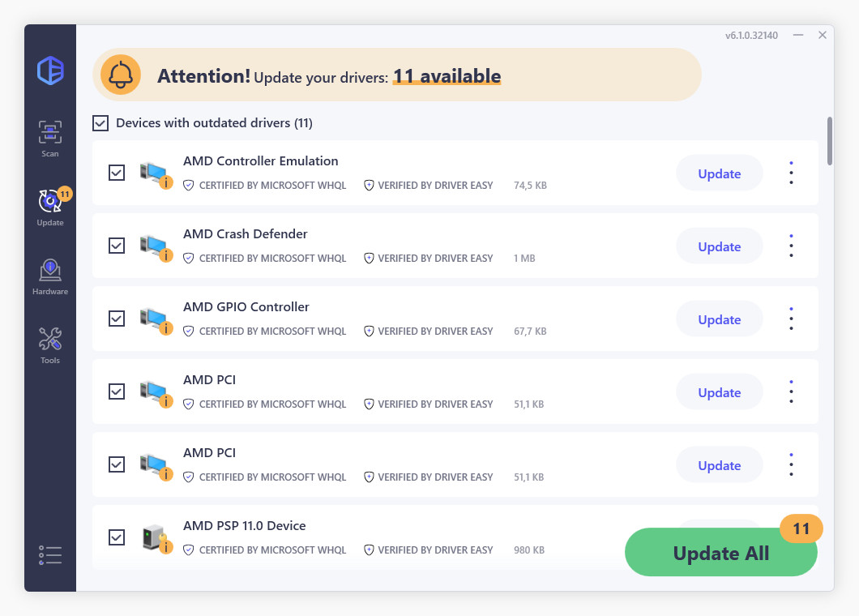Open the Scan section in the sidebar
This screenshot has height=616, width=859.
49,136
